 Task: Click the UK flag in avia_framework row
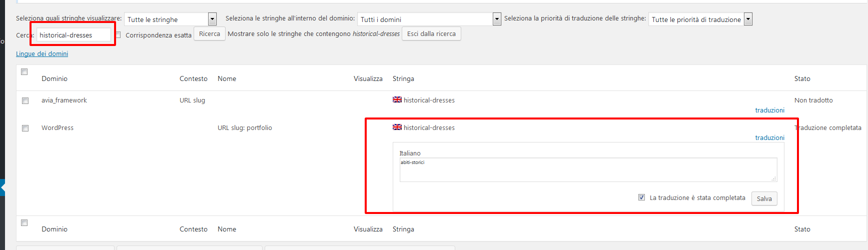click(x=397, y=99)
